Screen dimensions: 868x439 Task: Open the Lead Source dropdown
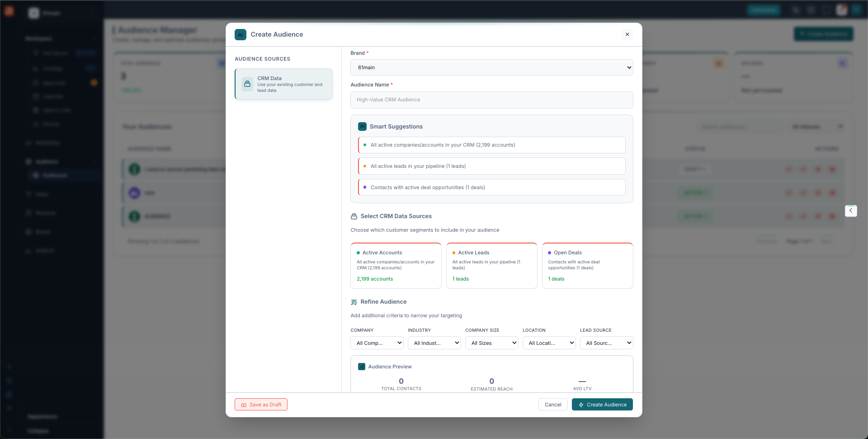(606, 343)
